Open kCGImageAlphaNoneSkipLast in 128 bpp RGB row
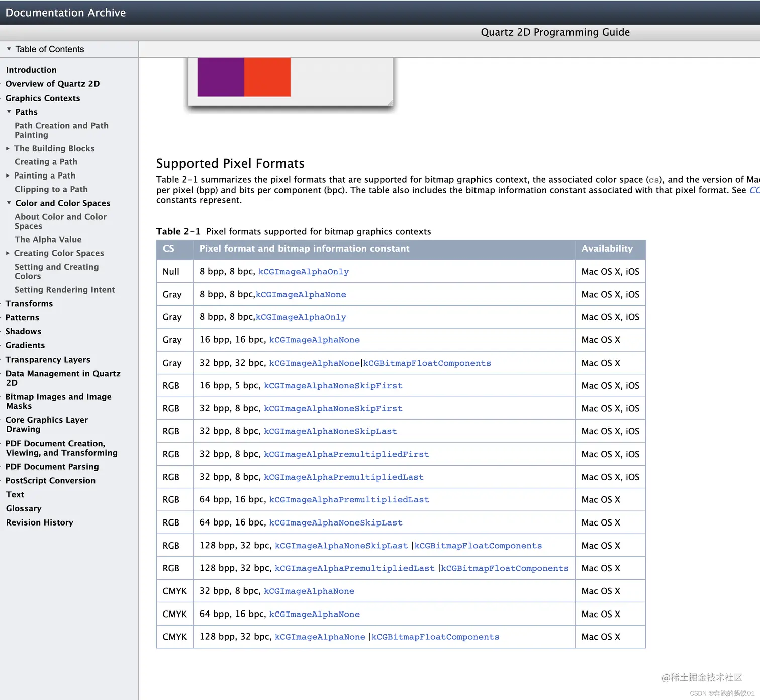Image resolution: width=760 pixels, height=700 pixels. click(341, 546)
